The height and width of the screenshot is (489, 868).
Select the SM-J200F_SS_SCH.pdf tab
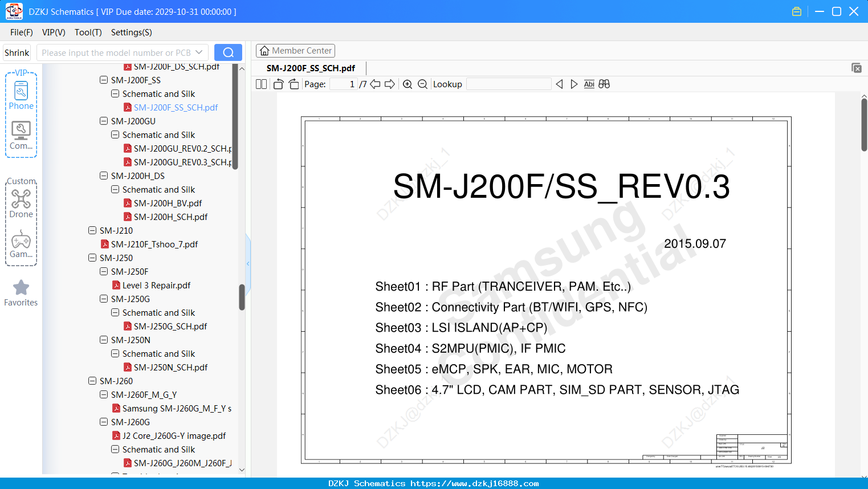coord(311,68)
